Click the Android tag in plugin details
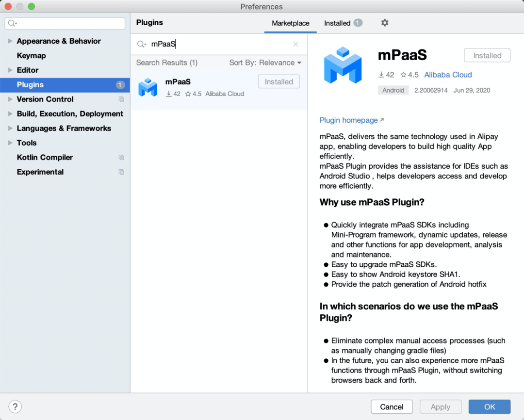The width and height of the screenshot is (524, 420). pyautogui.click(x=393, y=90)
